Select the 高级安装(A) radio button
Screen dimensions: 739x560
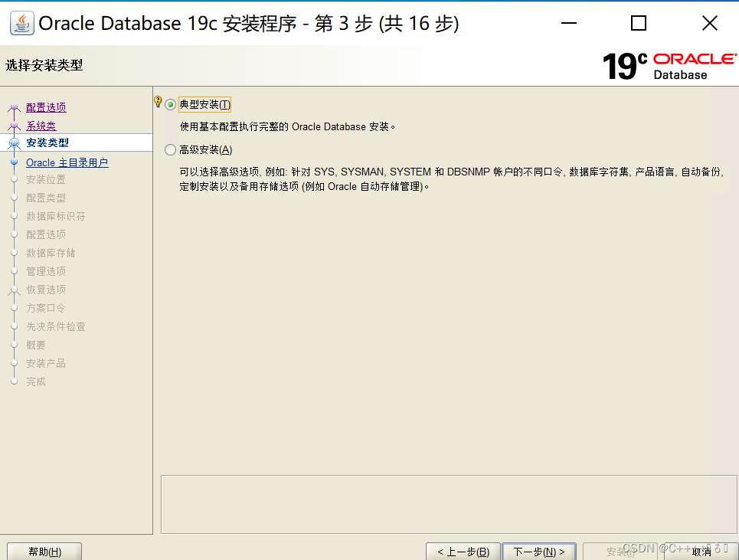click(170, 150)
